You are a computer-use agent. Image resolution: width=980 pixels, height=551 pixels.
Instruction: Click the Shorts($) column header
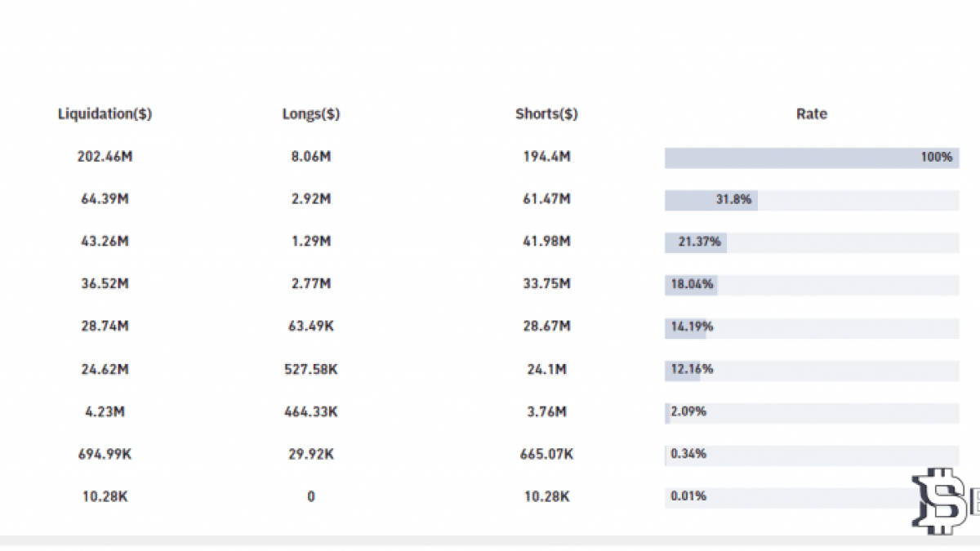point(546,114)
